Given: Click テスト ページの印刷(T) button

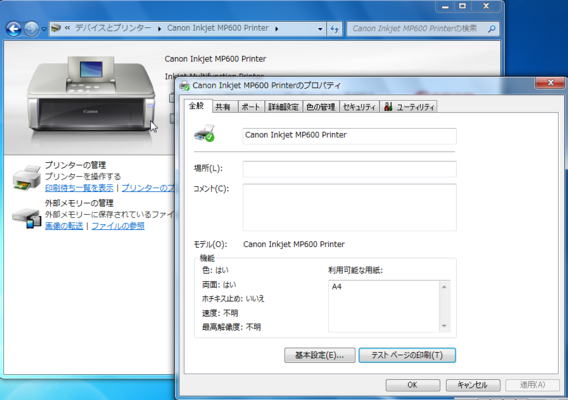Looking at the screenshot, I should click(x=407, y=355).
